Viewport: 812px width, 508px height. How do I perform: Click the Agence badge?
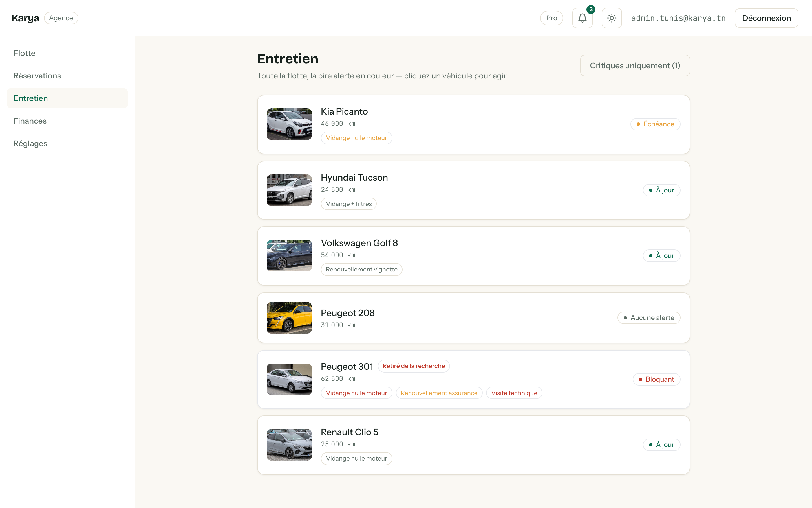[61, 18]
